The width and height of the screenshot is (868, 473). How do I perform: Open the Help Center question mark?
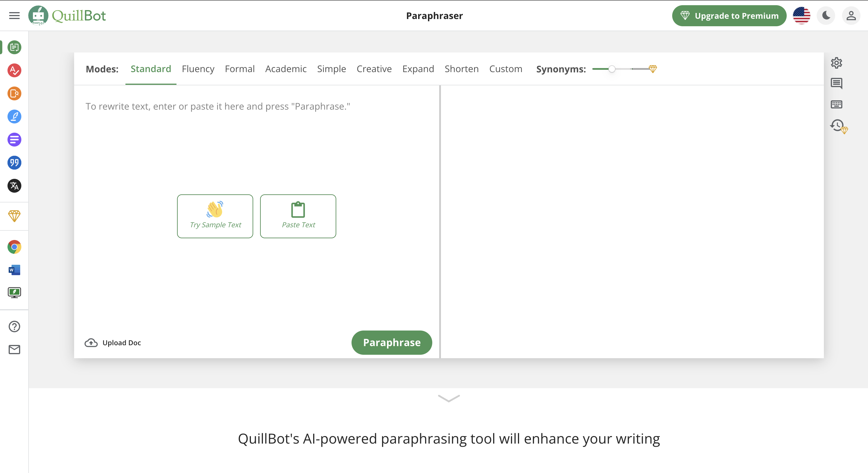point(14,326)
